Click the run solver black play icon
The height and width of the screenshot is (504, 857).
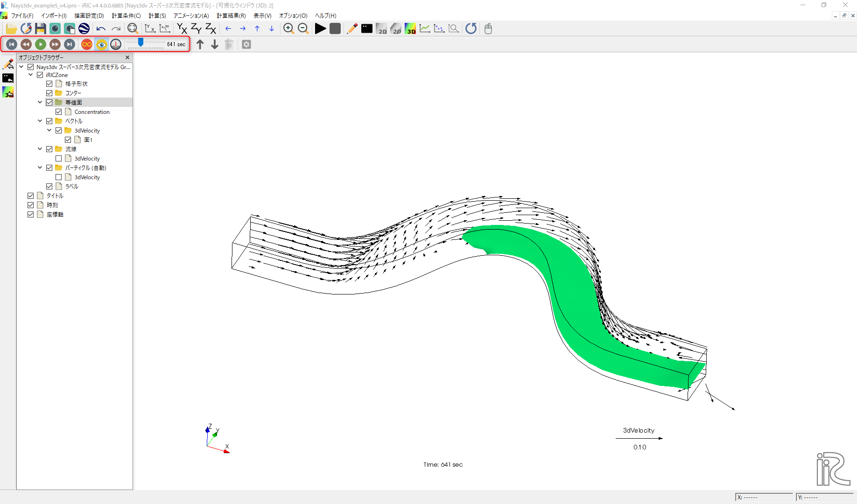(320, 29)
